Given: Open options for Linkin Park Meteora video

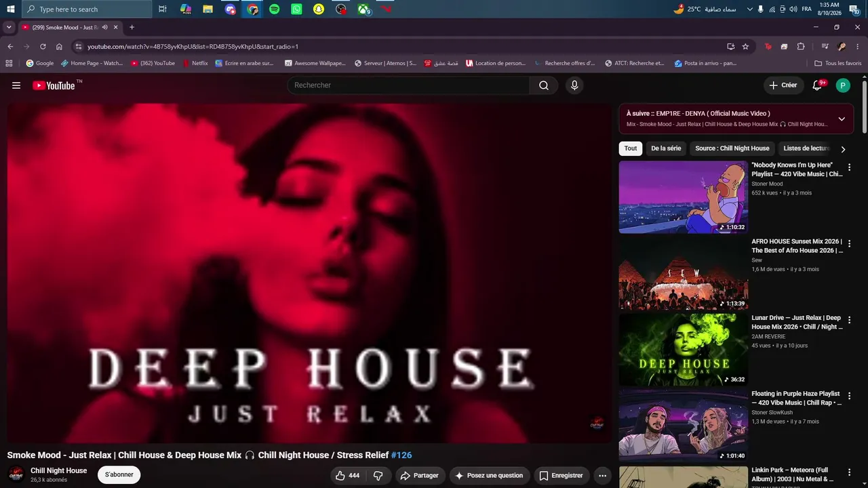Looking at the screenshot, I should (x=849, y=472).
